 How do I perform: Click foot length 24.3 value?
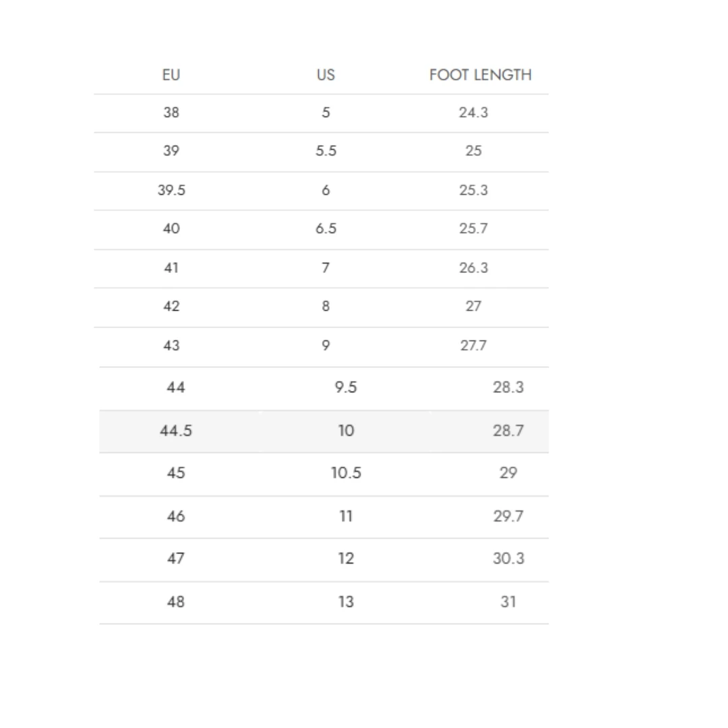coord(473,113)
